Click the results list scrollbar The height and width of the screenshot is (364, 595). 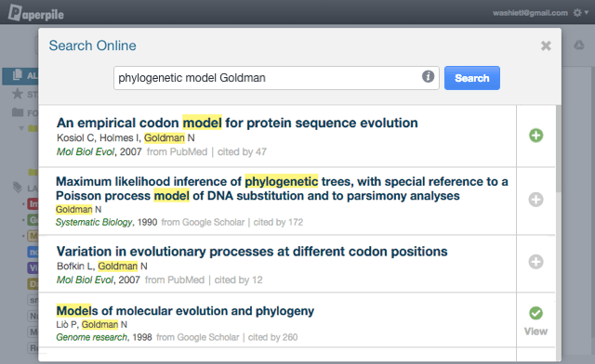pos(558,149)
